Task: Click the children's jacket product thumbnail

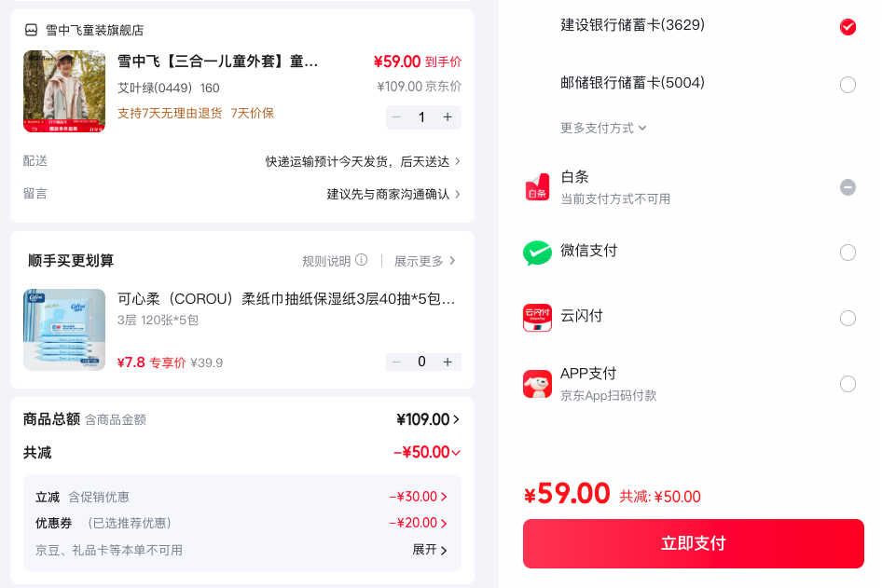Action: tap(64, 91)
